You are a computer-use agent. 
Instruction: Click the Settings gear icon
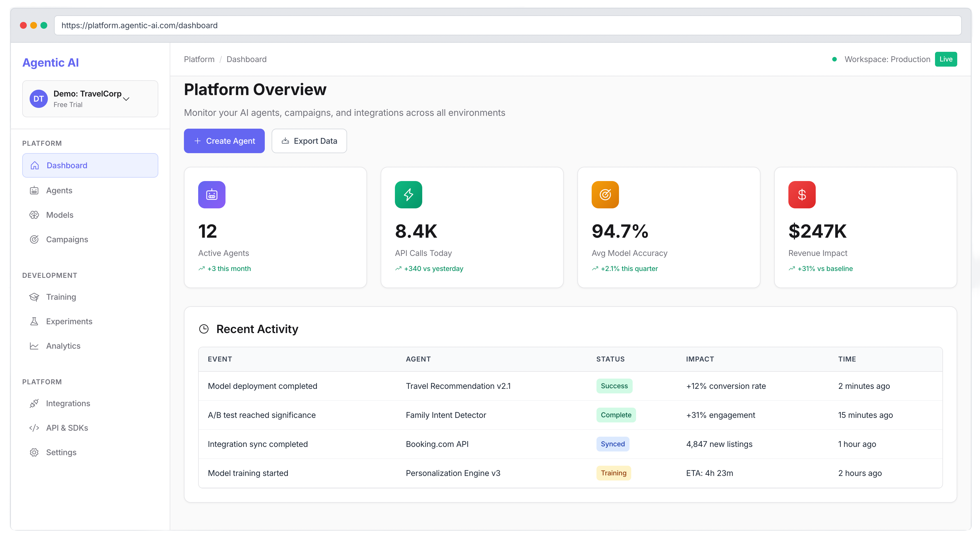[x=34, y=452]
